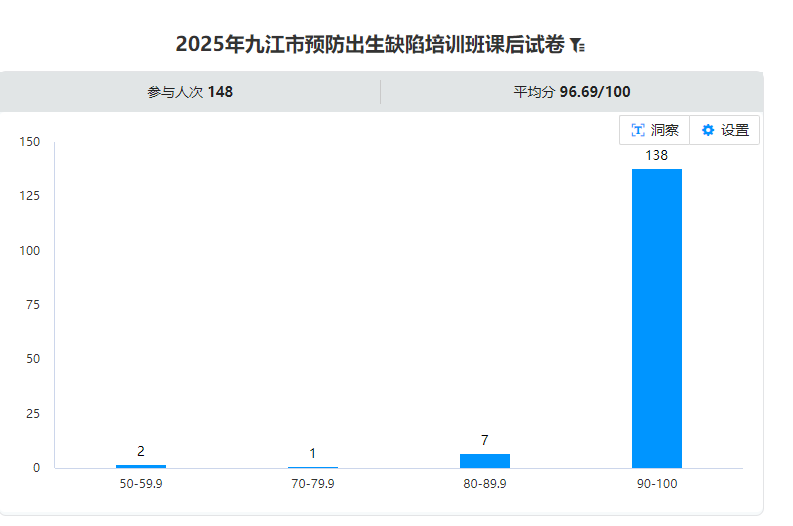793x526 pixels.
Task: Click the value label 7 above the bar
Action: [x=485, y=440]
